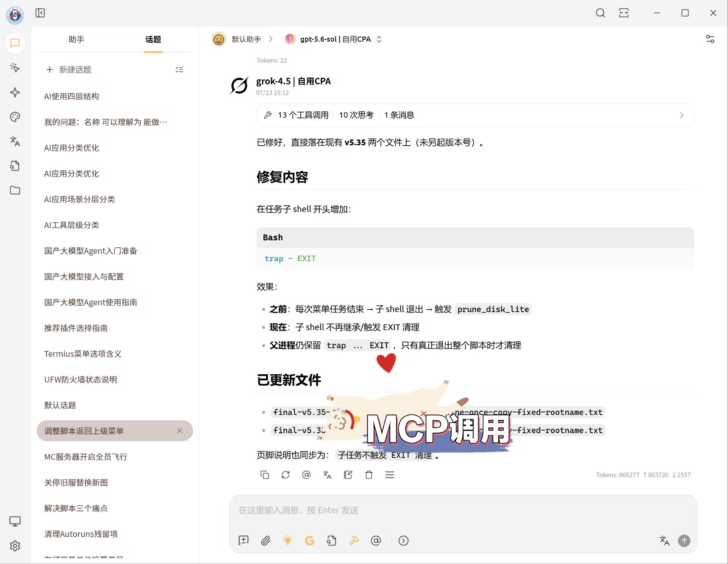Regenerate the message with refresh icon
Screen dimensions: 728x564
[x=286, y=475]
